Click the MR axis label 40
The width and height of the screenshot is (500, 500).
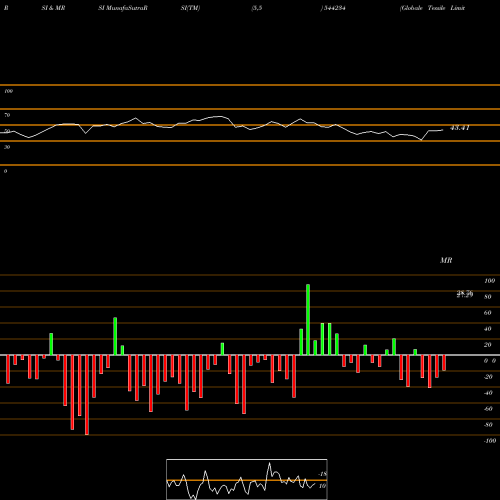488,329
